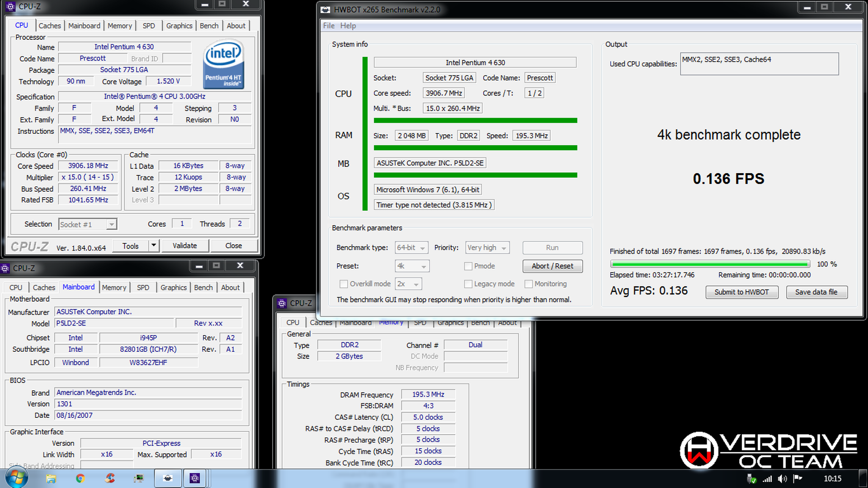Open the Preset 4k dropdown
The width and height of the screenshot is (868, 488).
click(412, 266)
